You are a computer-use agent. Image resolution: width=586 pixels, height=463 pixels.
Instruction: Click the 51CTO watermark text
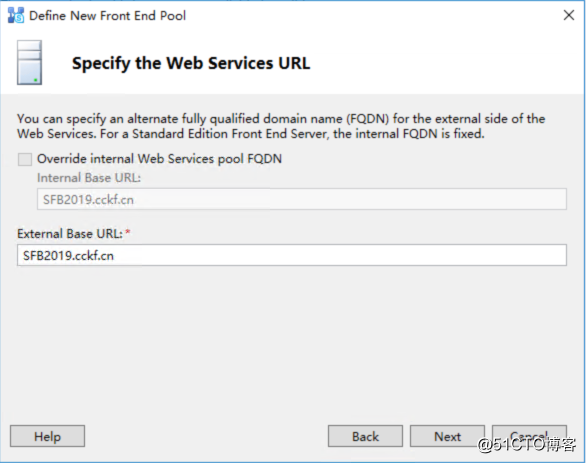click(x=527, y=444)
